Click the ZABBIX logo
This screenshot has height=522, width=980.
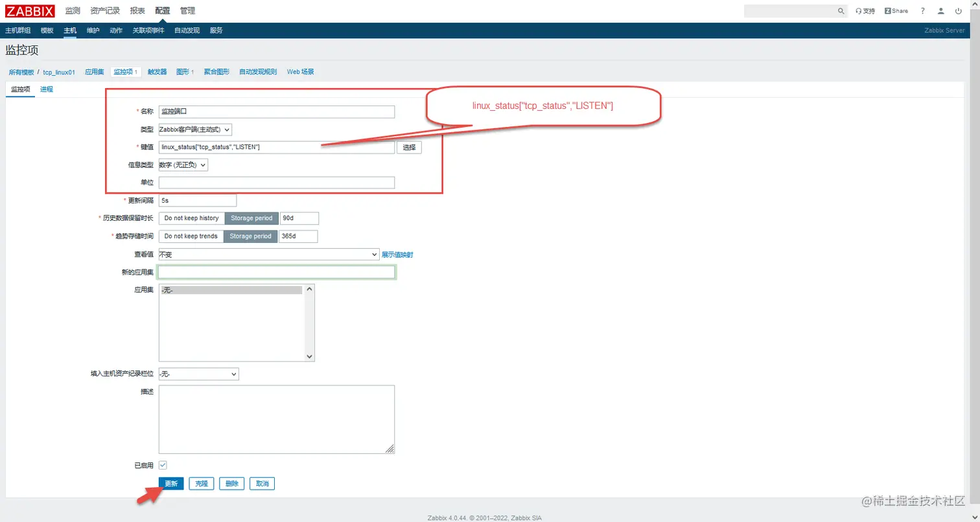click(30, 10)
